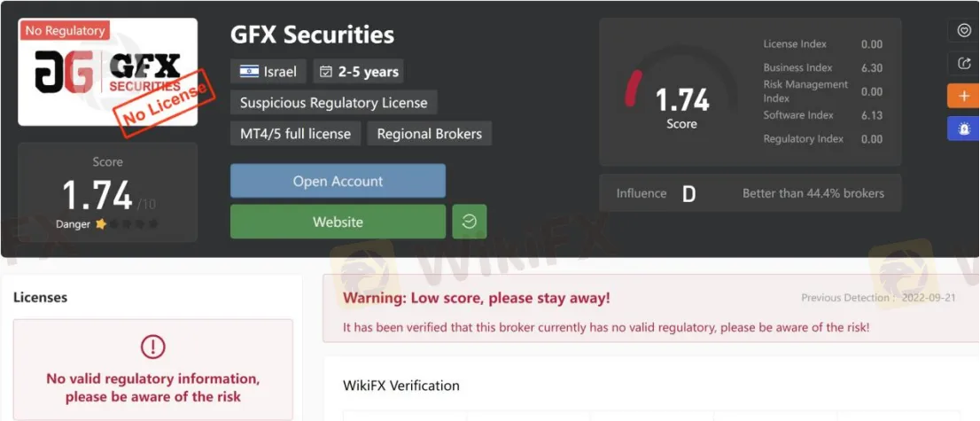Select the MT4/5 full license tag

click(x=296, y=134)
